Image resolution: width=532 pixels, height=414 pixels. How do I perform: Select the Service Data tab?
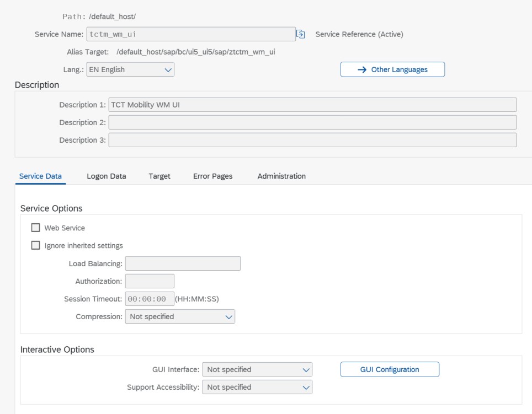pyautogui.click(x=40, y=176)
